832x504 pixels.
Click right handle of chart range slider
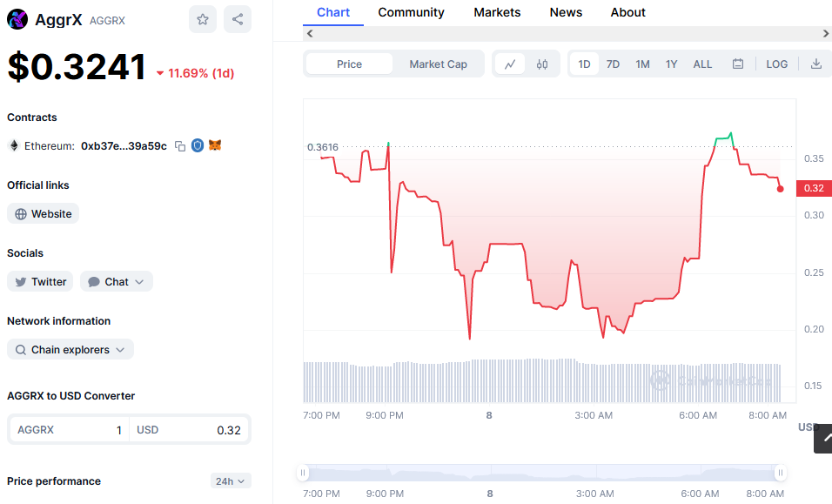(x=780, y=472)
